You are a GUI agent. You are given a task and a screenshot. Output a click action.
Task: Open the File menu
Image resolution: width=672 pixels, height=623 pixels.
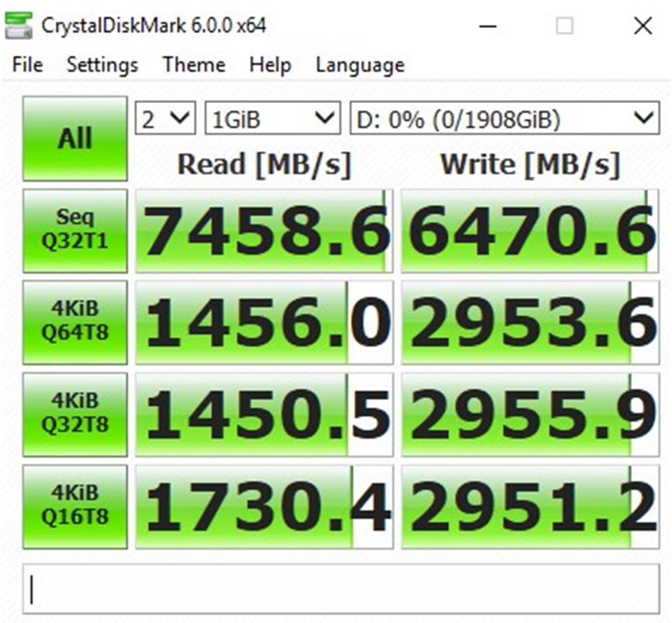28,65
